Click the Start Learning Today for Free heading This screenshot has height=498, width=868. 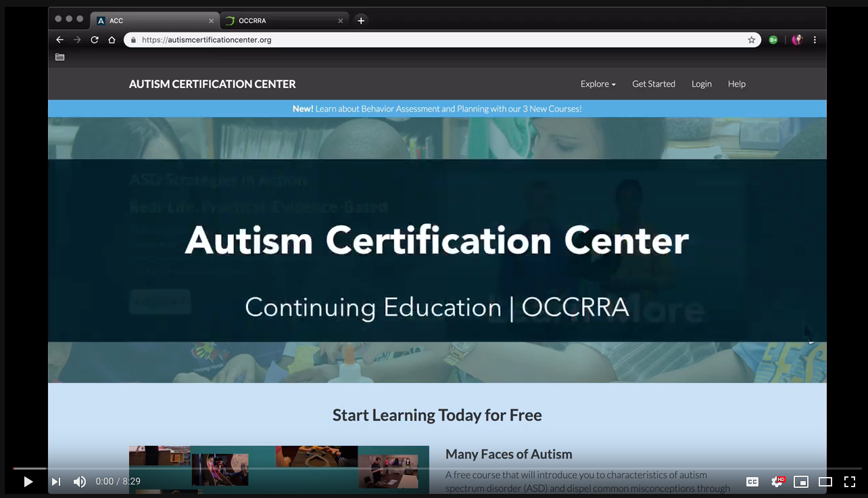coord(437,415)
